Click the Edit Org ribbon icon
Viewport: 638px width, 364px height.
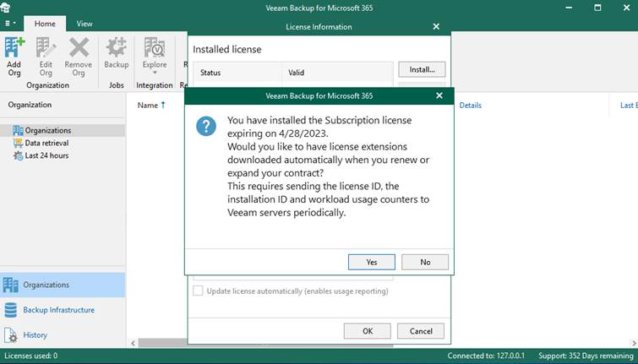(x=46, y=57)
